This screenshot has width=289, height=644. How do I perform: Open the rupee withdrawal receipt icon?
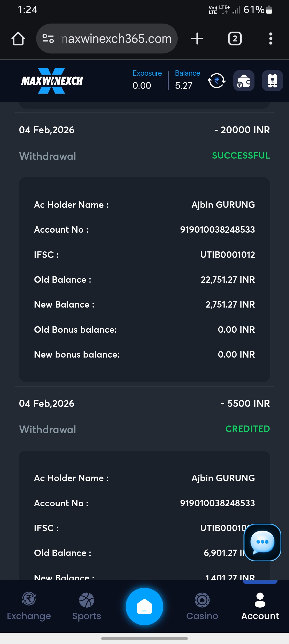(272, 81)
